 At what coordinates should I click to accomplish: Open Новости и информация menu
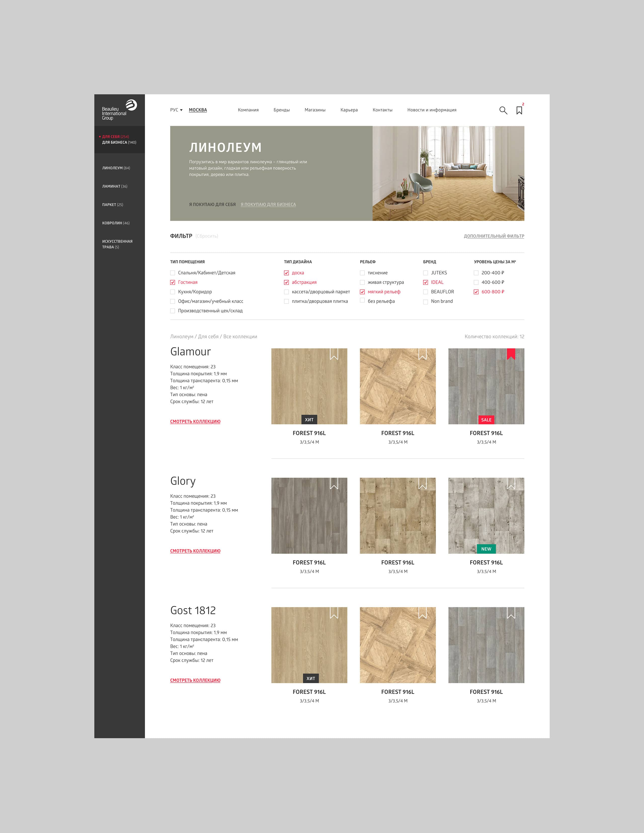point(432,110)
